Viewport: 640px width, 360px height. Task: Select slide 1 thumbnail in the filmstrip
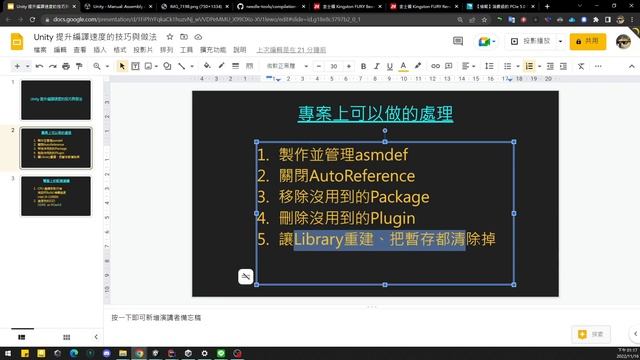click(x=56, y=100)
